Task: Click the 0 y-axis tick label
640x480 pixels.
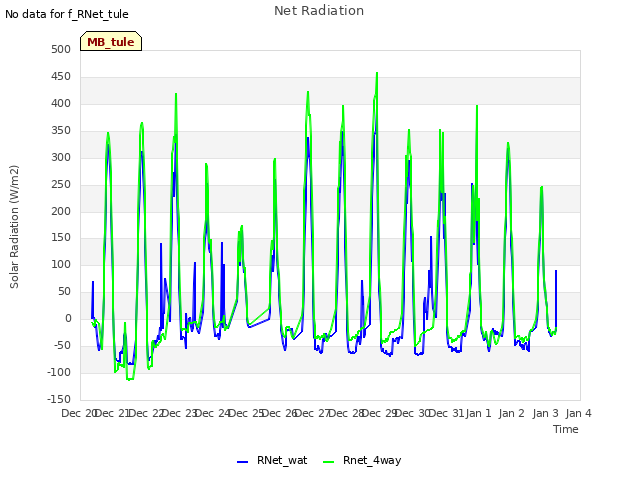Action: 68,318
